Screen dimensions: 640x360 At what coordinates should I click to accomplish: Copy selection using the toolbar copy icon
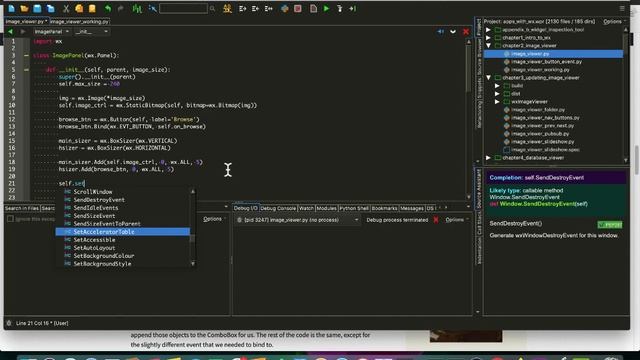[x=79, y=8]
